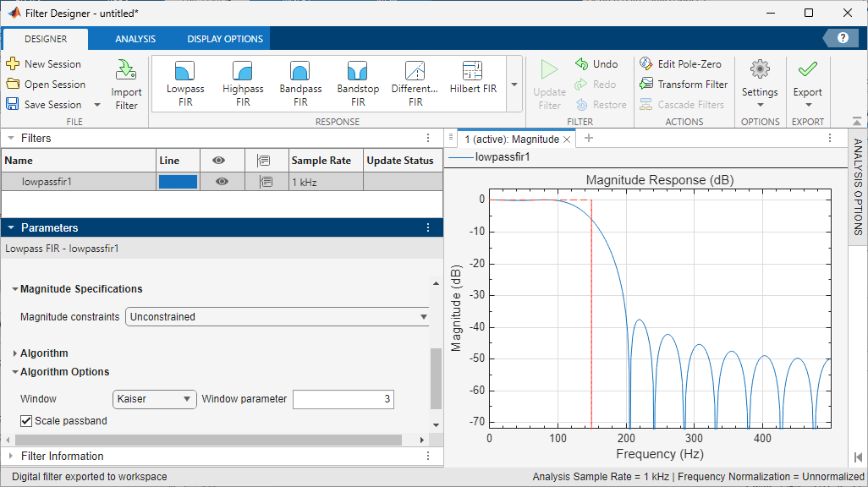Click the Cascade Filters icon
The width and height of the screenshot is (868, 487).
[x=646, y=104]
